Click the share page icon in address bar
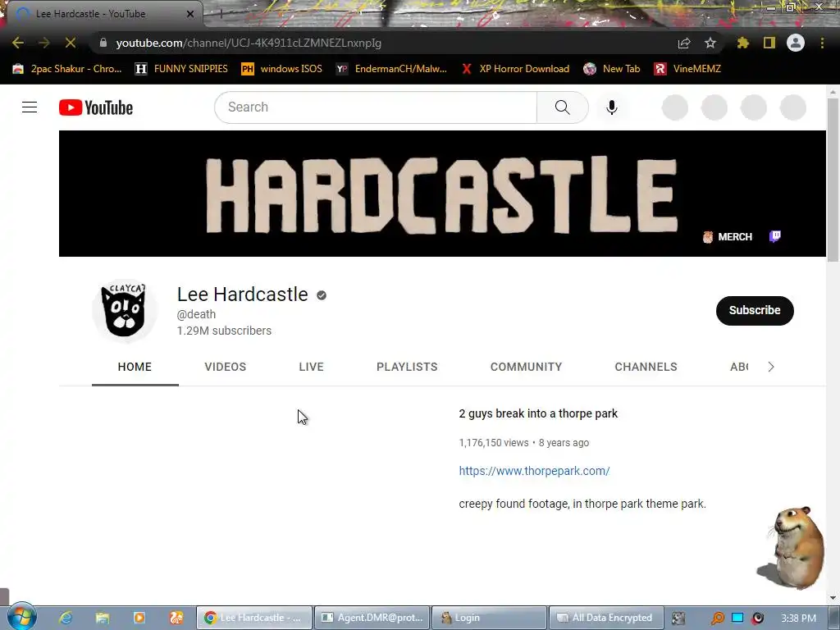The image size is (840, 630). [x=684, y=43]
